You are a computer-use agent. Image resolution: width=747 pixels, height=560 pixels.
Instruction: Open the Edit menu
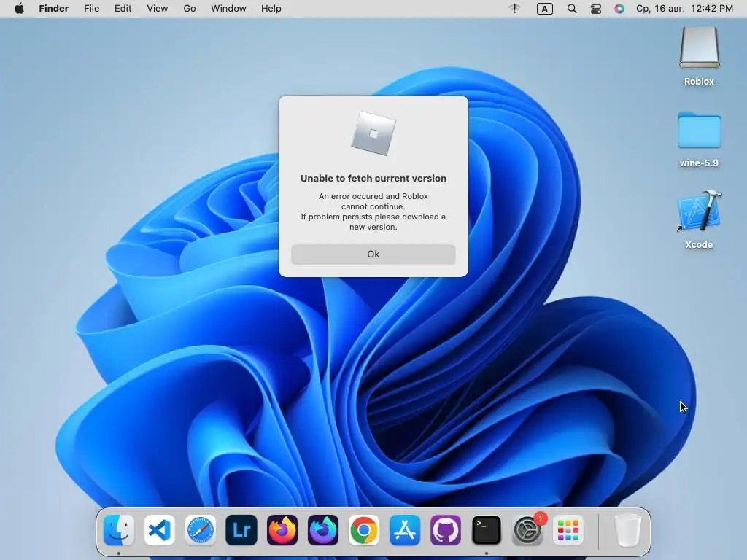tap(123, 9)
